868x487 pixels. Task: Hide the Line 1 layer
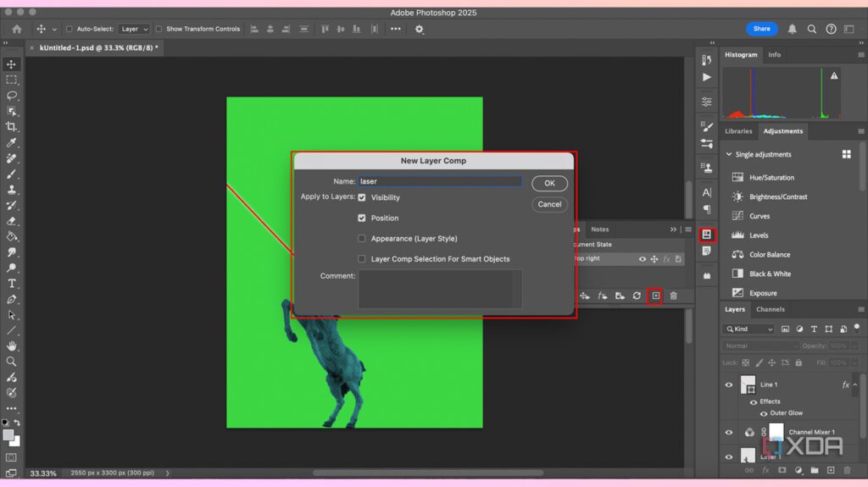(729, 385)
